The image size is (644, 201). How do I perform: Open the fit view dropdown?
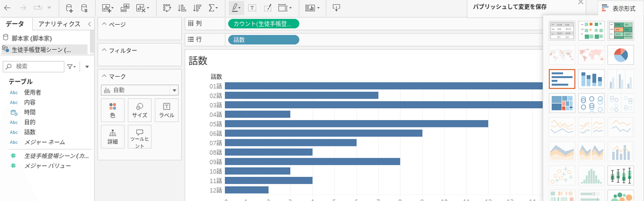coord(286,8)
